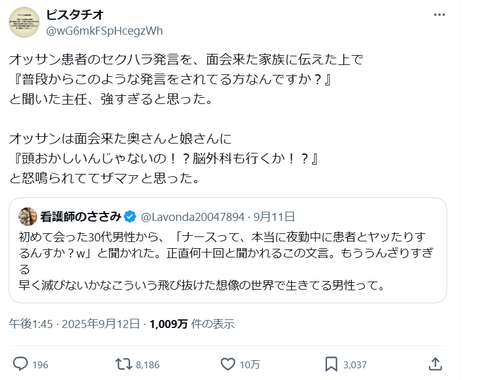Screen dimensions: 480x380
Task: Open the quoted tweet body text
Action: (226, 261)
